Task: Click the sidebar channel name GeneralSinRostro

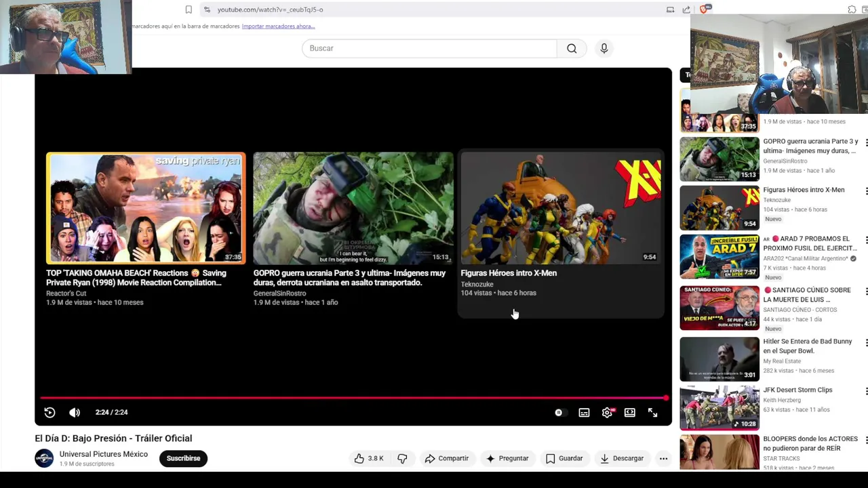Action: point(785,161)
